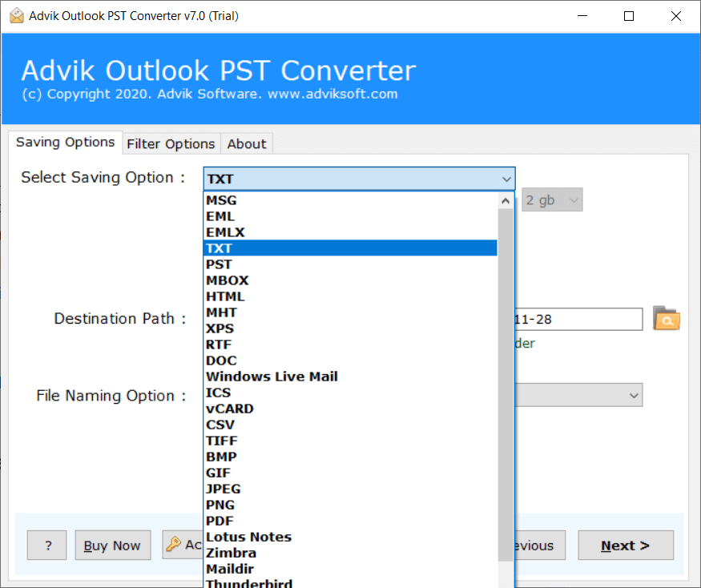701x588 pixels.
Task: Pick MBOX in the format list
Action: [350, 280]
